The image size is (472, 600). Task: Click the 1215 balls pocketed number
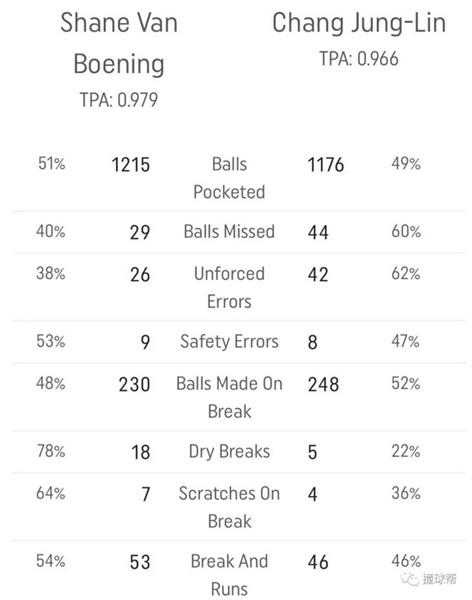click(131, 165)
